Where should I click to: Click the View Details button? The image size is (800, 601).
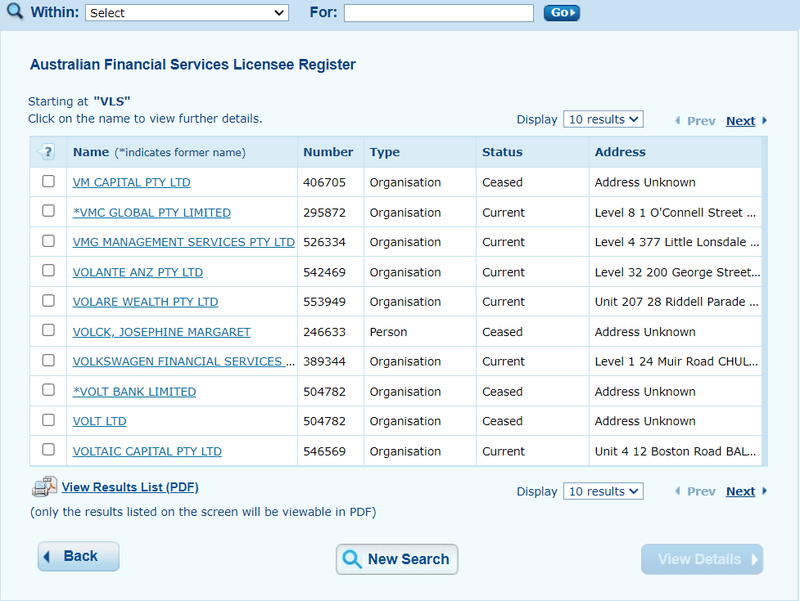pyautogui.click(x=702, y=559)
